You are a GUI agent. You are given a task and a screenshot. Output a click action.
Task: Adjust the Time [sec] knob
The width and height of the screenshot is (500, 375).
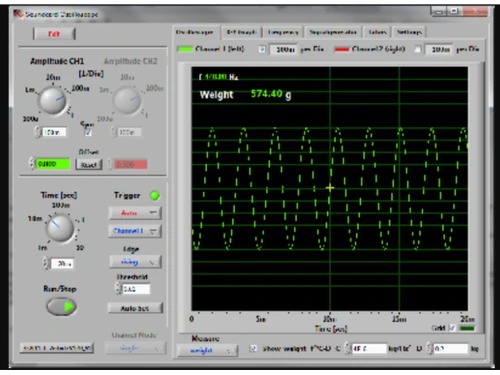60,228
